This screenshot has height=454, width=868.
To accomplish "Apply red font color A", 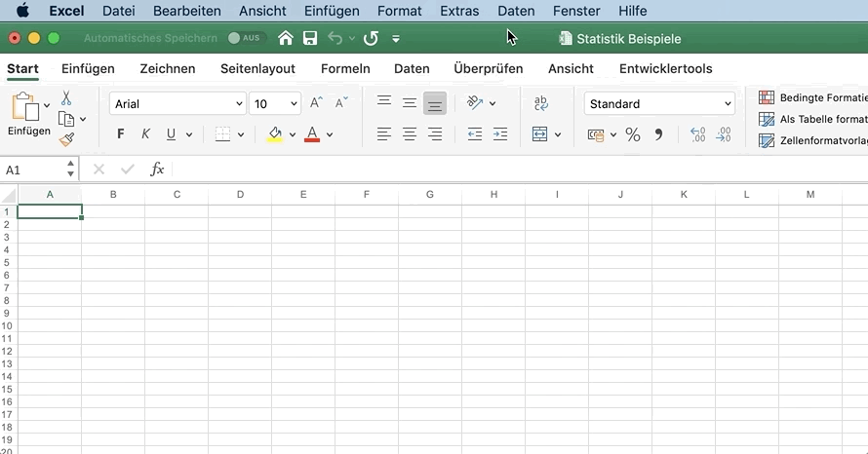I will 312,133.
